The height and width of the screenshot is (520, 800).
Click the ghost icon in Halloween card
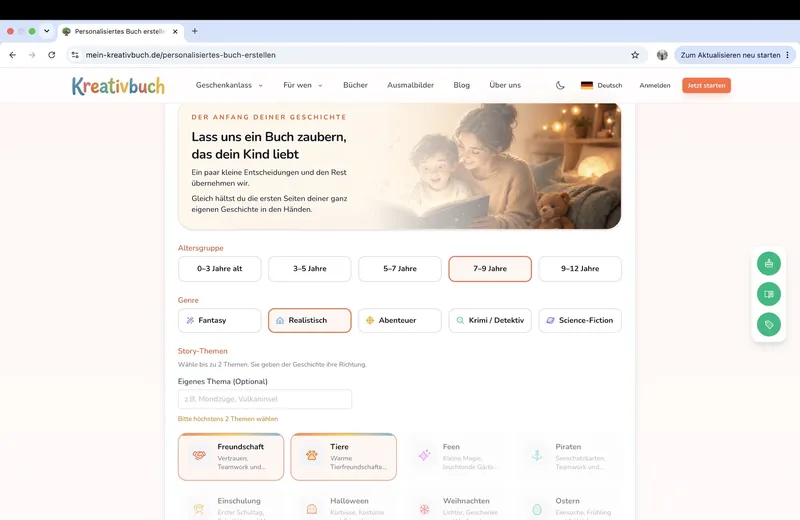tap(312, 509)
